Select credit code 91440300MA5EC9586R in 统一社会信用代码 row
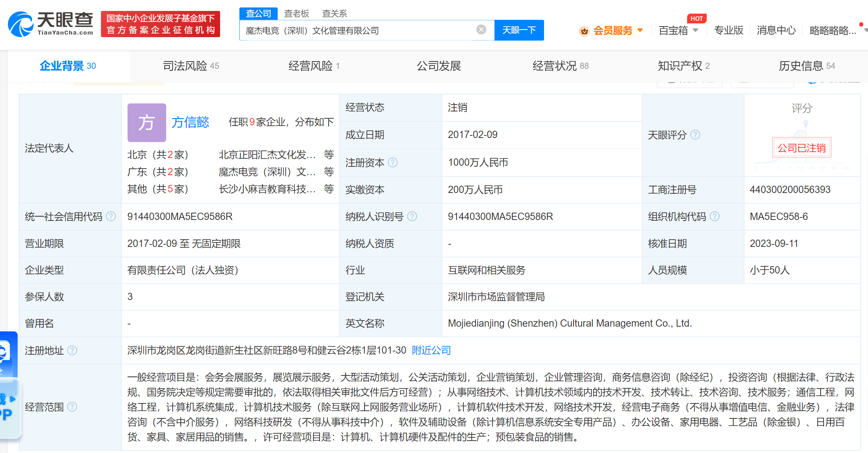 point(180,216)
